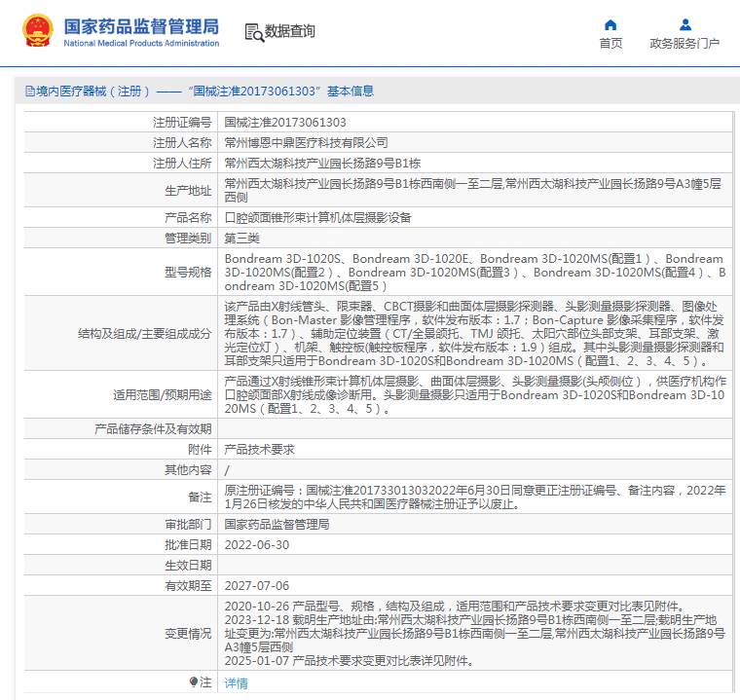Click the 其他内容 row label
This screenshot has height=700, width=740.
coord(188,470)
